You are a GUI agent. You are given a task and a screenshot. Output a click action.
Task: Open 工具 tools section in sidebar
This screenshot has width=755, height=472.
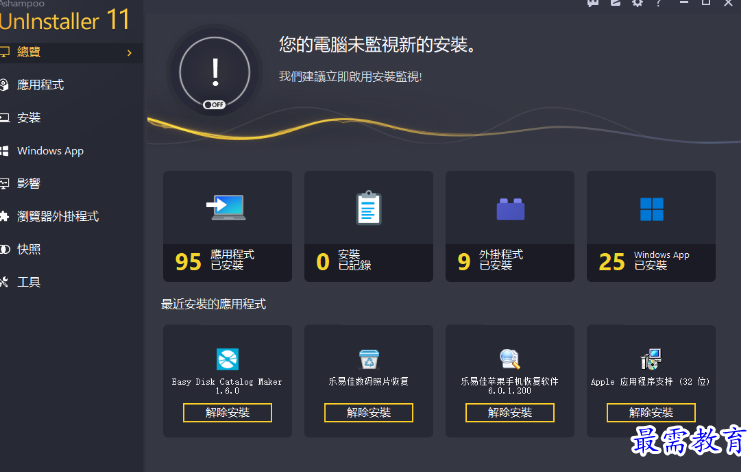pyautogui.click(x=29, y=282)
